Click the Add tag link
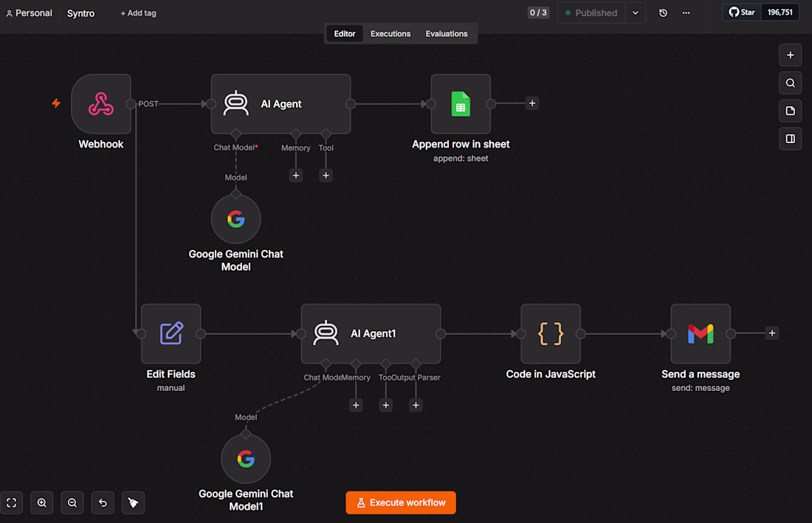This screenshot has width=812, height=523. tap(138, 13)
